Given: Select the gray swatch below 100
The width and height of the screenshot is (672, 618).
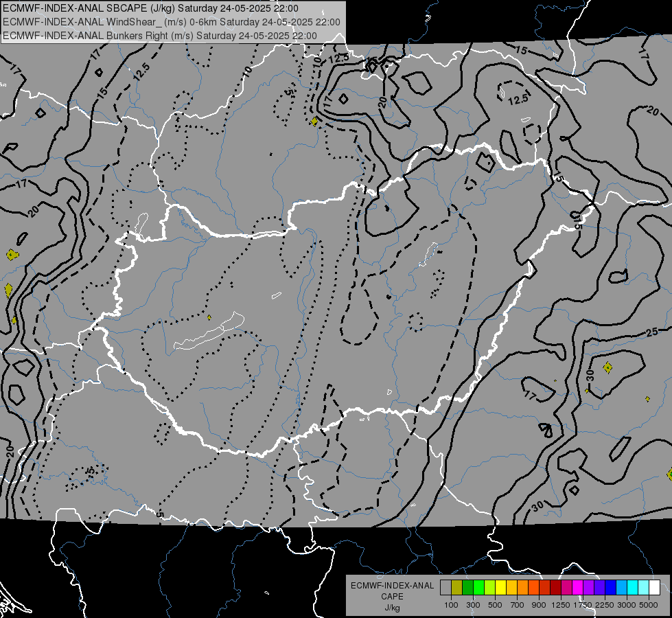Looking at the screenshot, I should 445,587.
